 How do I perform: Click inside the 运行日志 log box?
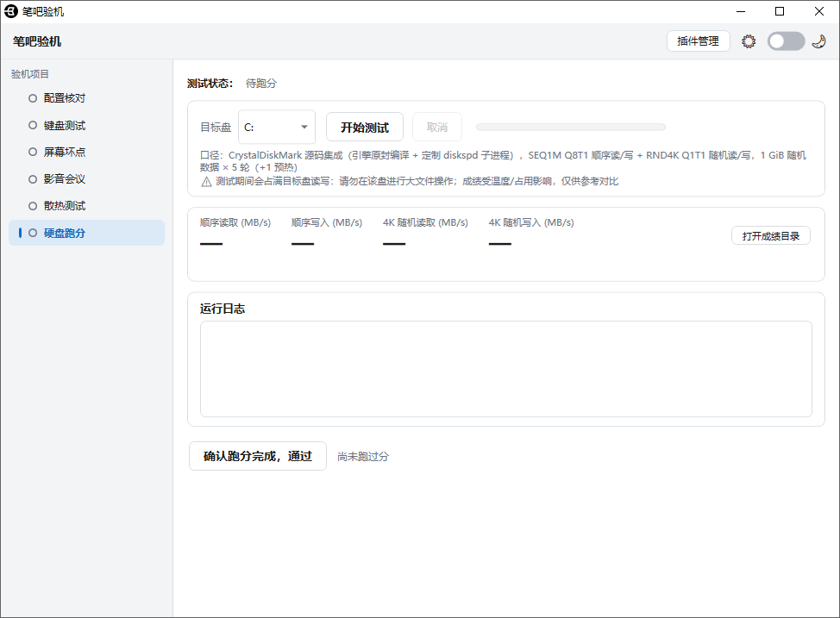click(505, 369)
